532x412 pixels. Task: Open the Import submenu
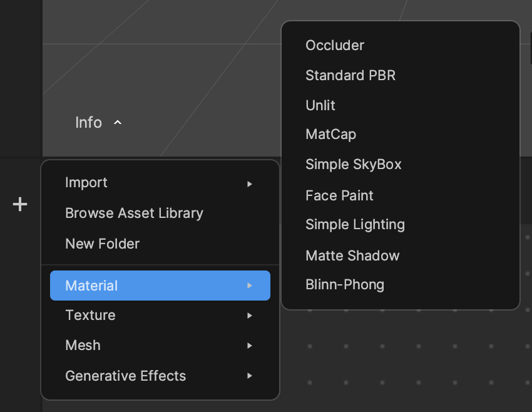coord(86,183)
